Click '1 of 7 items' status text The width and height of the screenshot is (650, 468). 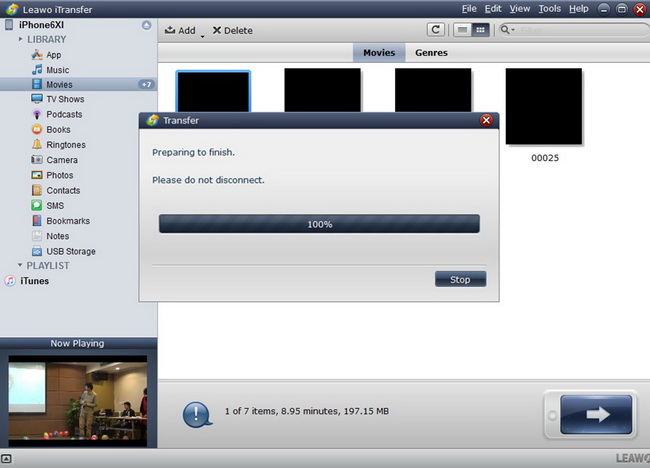click(x=306, y=411)
